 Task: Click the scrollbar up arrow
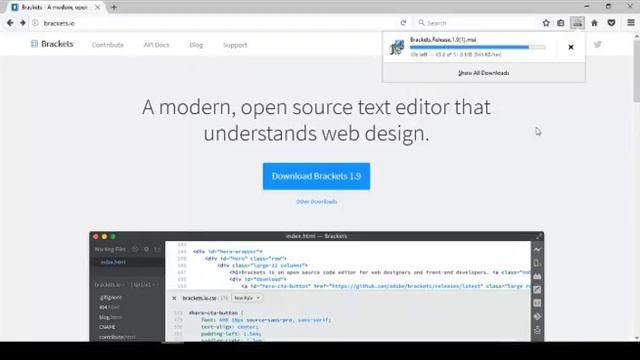tap(636, 36)
